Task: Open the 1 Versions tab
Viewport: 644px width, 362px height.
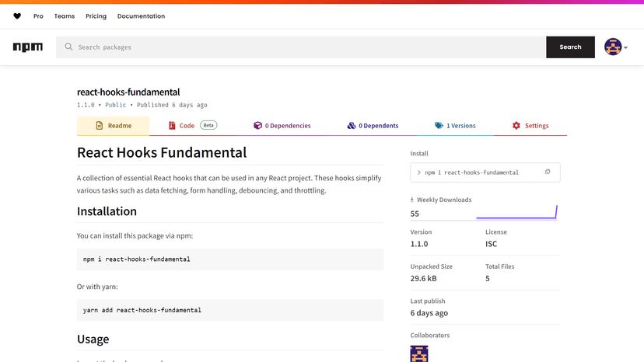Action: [455, 126]
